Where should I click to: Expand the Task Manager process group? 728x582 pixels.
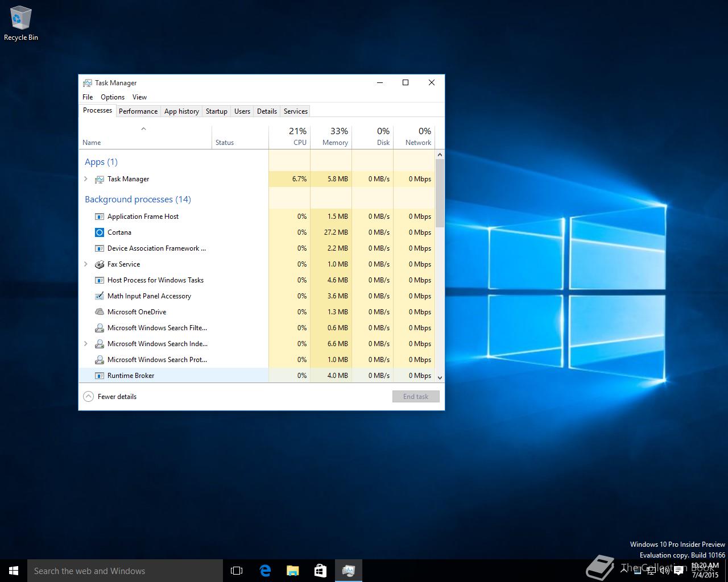pyautogui.click(x=86, y=179)
